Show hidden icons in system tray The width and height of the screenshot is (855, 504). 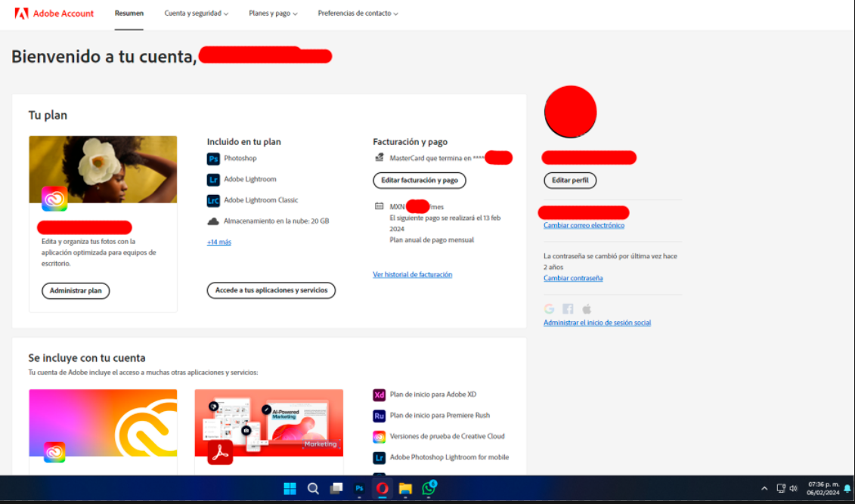coord(764,489)
